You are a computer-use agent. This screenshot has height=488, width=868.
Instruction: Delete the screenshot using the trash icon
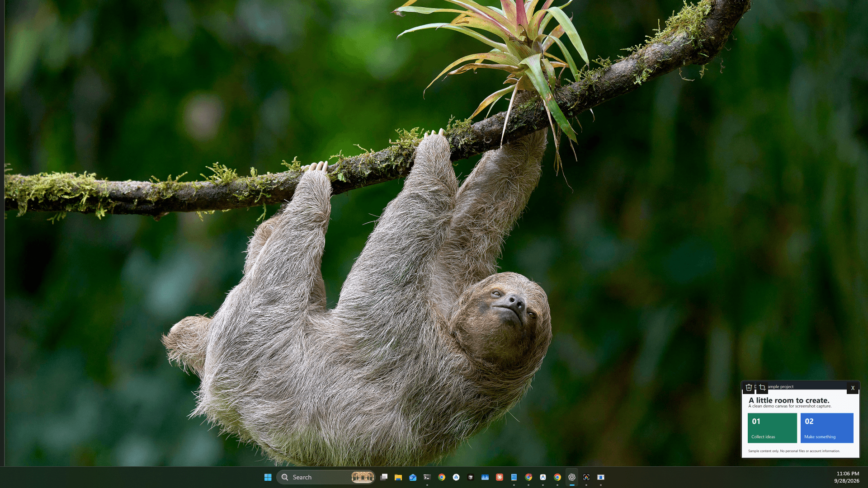749,387
